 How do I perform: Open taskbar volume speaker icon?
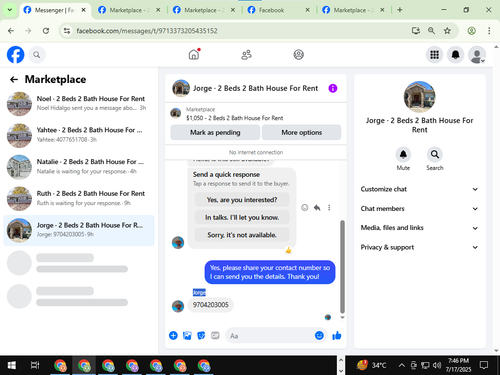pyautogui.click(x=437, y=365)
